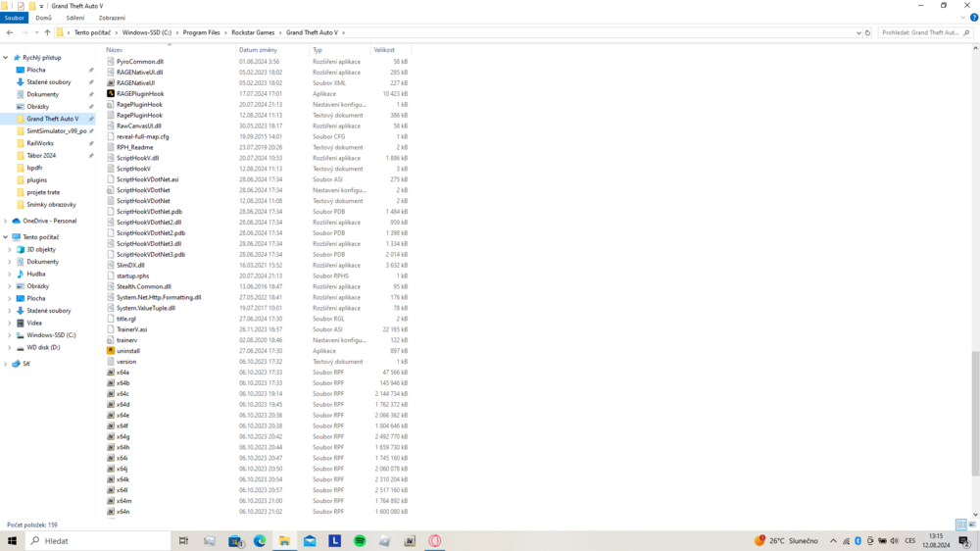The image size is (980, 551).
Task: Select the reveal-full-map.cfg file
Action: click(142, 136)
